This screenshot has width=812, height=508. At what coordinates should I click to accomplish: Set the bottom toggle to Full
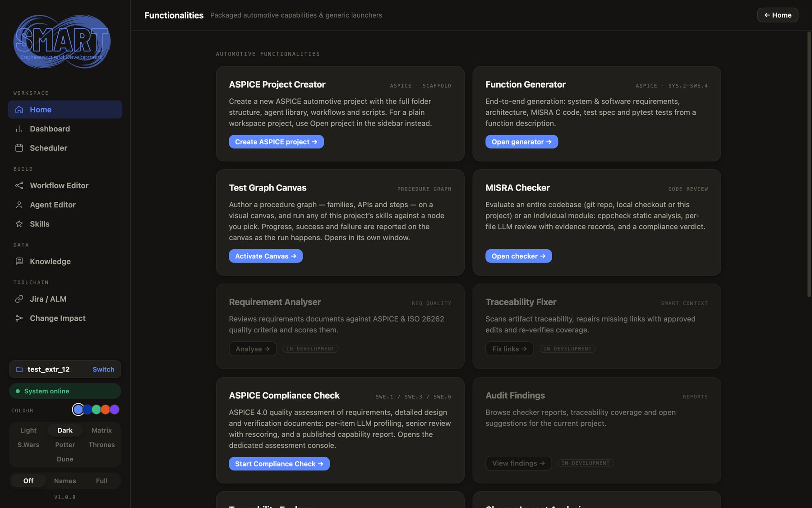point(101,481)
